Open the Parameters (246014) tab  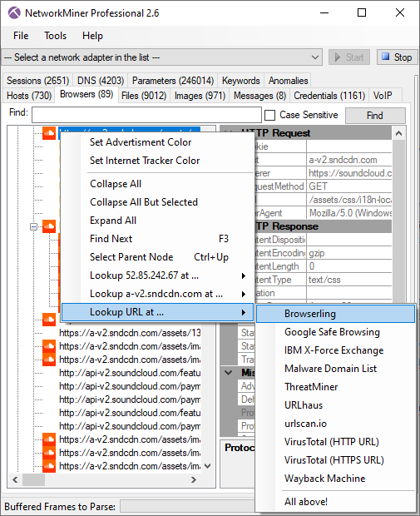[173, 81]
